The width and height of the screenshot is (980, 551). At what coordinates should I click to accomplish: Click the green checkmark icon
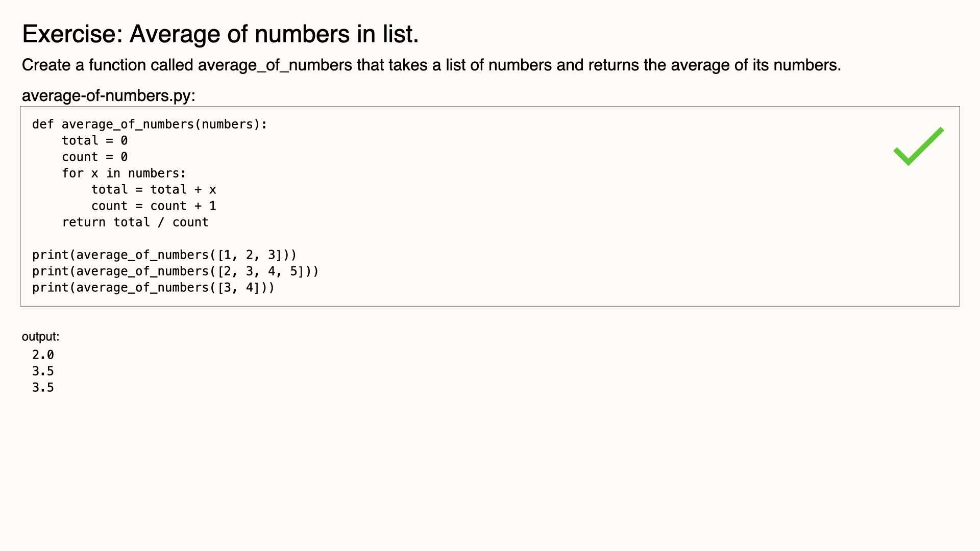point(918,146)
